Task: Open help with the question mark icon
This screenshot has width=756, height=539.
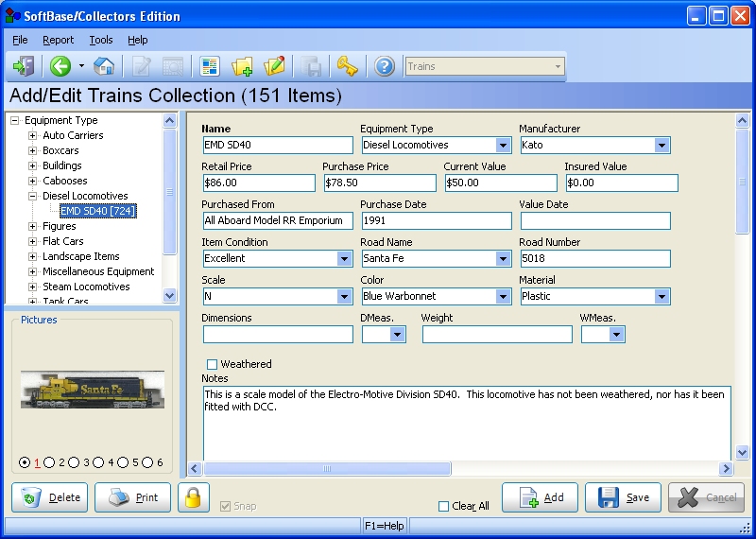Action: tap(385, 66)
